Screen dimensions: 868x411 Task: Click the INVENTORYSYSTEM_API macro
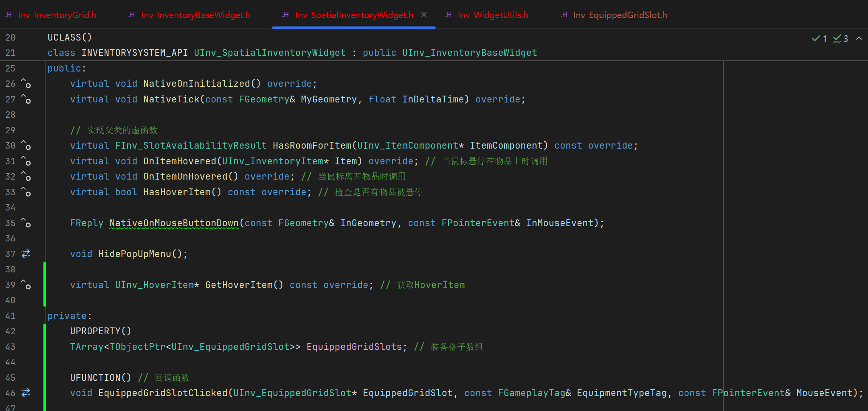pos(135,53)
